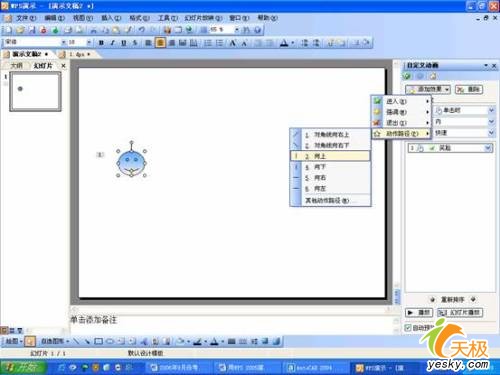Select motion path Diagonal Up Right
Screen dimensions: 500x375
(330, 135)
